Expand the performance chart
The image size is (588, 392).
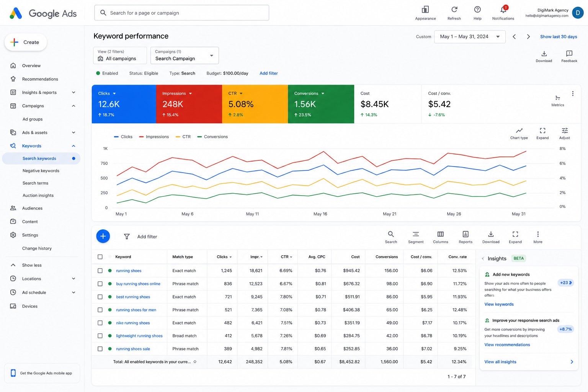542,131
